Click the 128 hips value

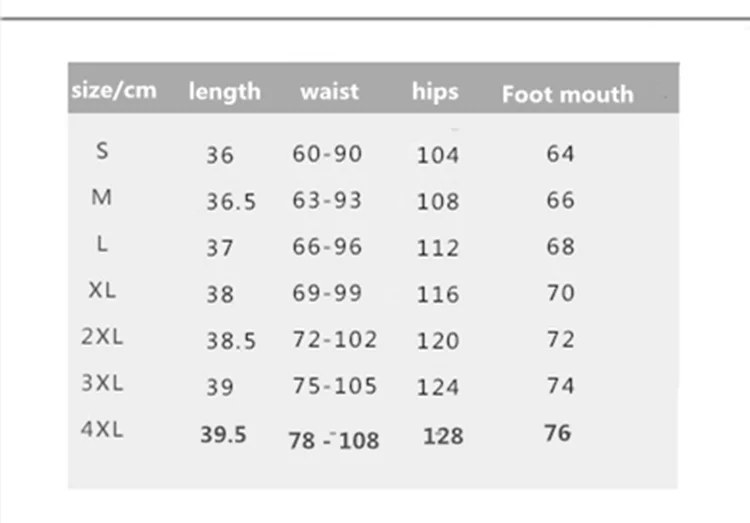tap(443, 436)
